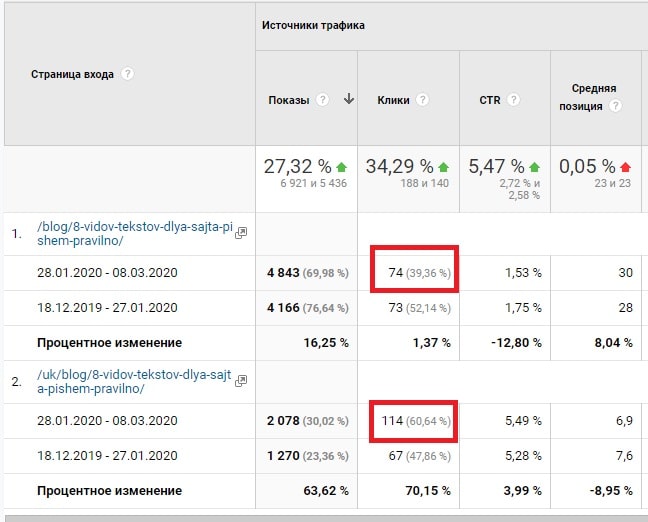
Task: Select position change 8,04 %
Action: pos(614,343)
